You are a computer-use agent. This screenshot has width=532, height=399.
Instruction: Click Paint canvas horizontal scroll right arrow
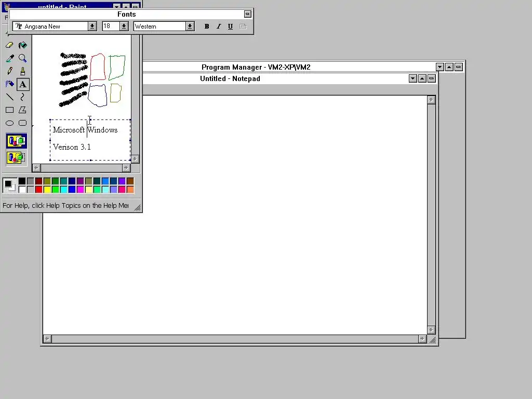(x=126, y=168)
